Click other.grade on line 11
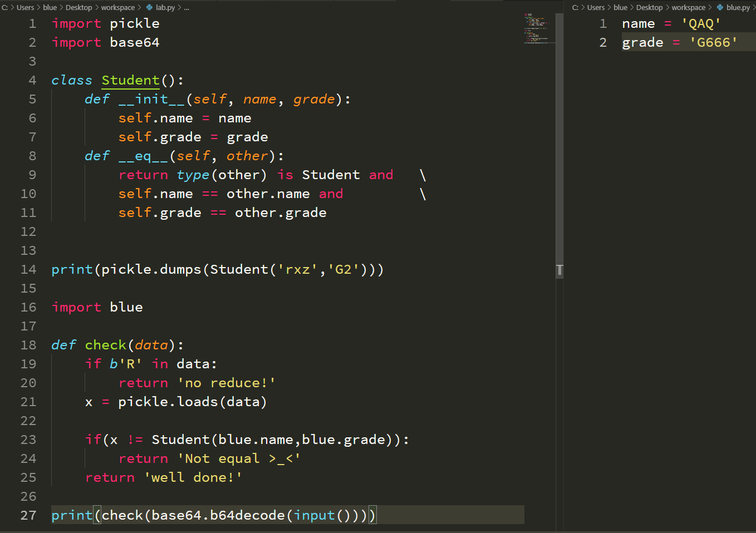Screen dimensions: 756x533 pyautogui.click(x=281, y=213)
